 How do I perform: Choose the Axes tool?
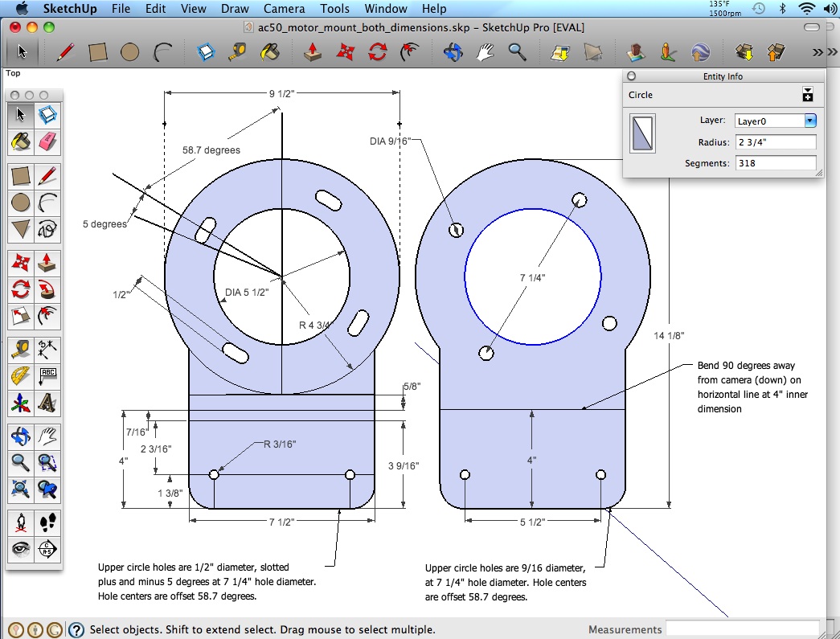click(x=21, y=402)
